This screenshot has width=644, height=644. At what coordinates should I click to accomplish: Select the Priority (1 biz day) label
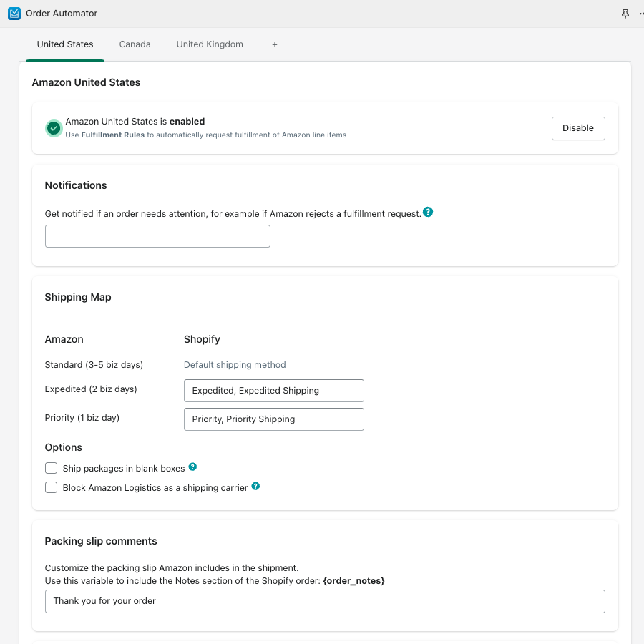[82, 418]
